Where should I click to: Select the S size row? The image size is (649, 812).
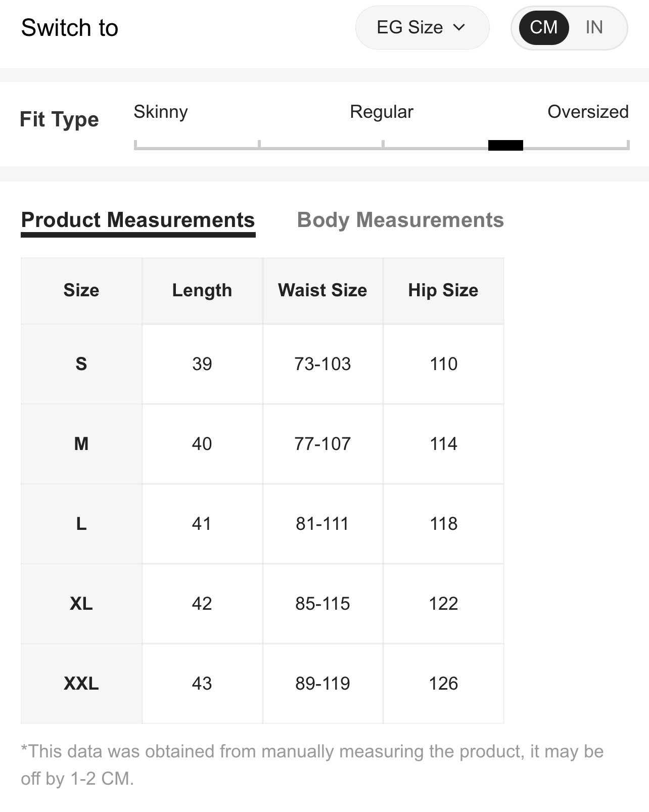[81, 364]
